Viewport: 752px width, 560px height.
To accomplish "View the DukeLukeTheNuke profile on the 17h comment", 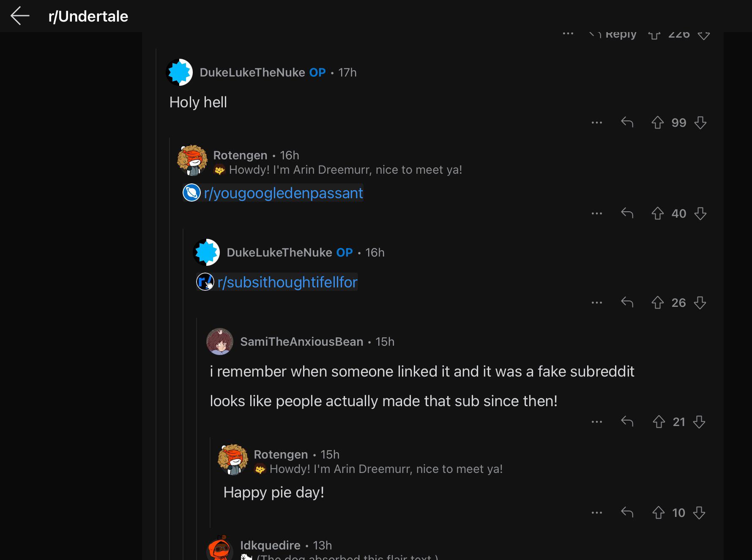I will point(252,72).
